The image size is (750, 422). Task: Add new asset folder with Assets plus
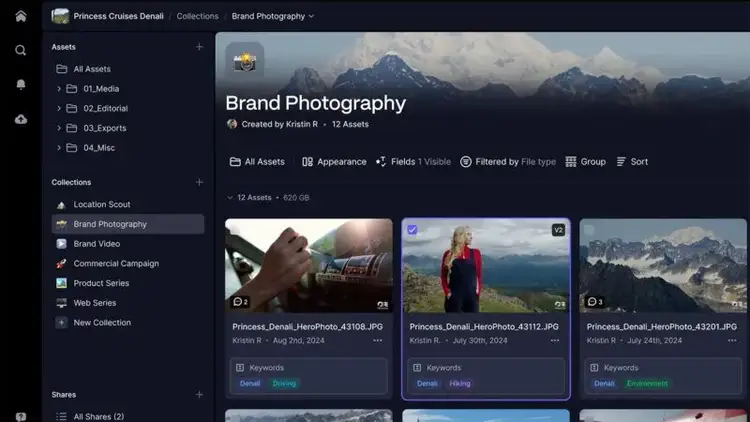click(199, 47)
